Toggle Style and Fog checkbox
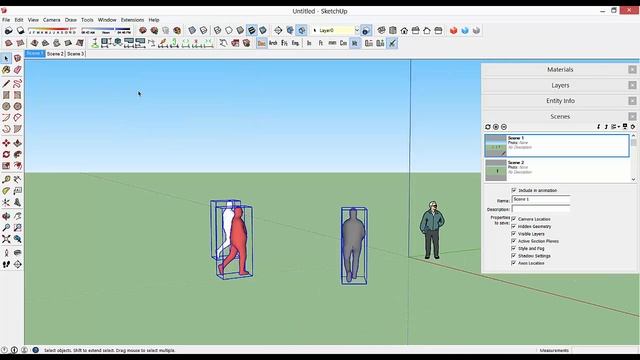The width and height of the screenshot is (640, 360). click(514, 249)
